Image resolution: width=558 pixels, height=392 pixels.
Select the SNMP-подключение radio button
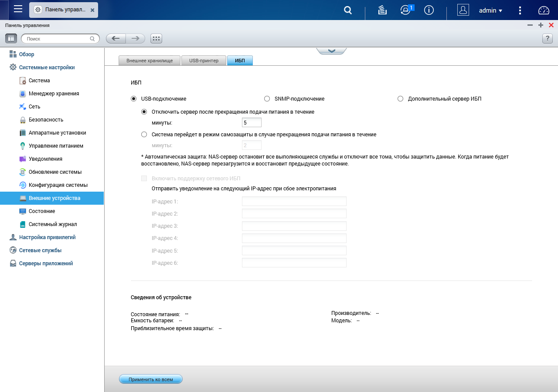pos(267,99)
